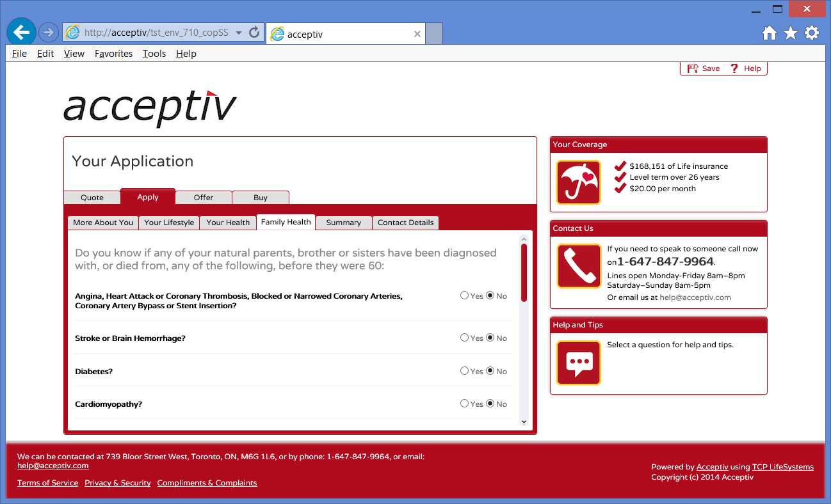Open the browser Home icon
Viewport: 831px width, 504px height.
[x=769, y=33]
